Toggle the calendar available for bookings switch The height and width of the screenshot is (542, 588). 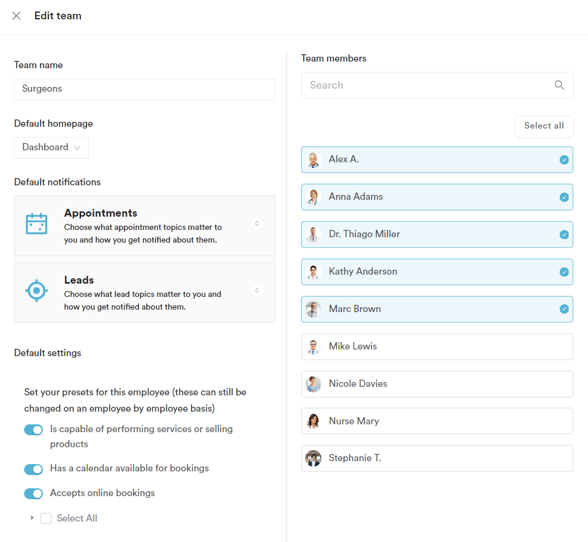(33, 469)
